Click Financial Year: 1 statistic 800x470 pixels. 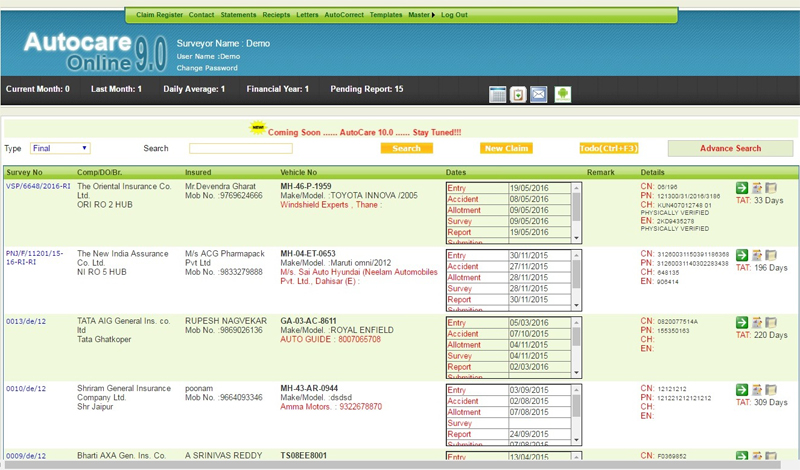pyautogui.click(x=278, y=89)
